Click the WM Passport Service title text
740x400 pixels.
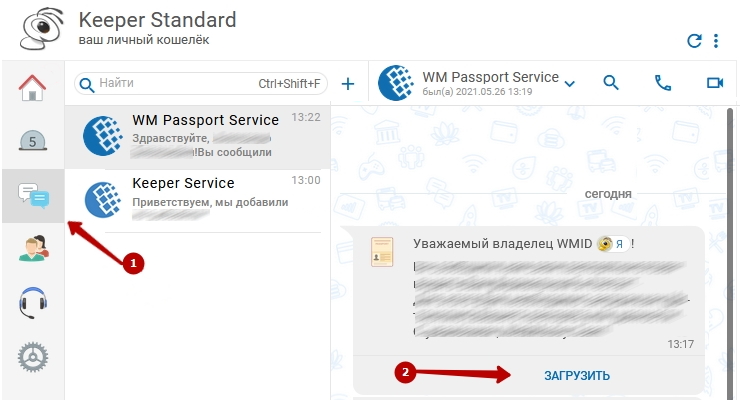[x=490, y=77]
